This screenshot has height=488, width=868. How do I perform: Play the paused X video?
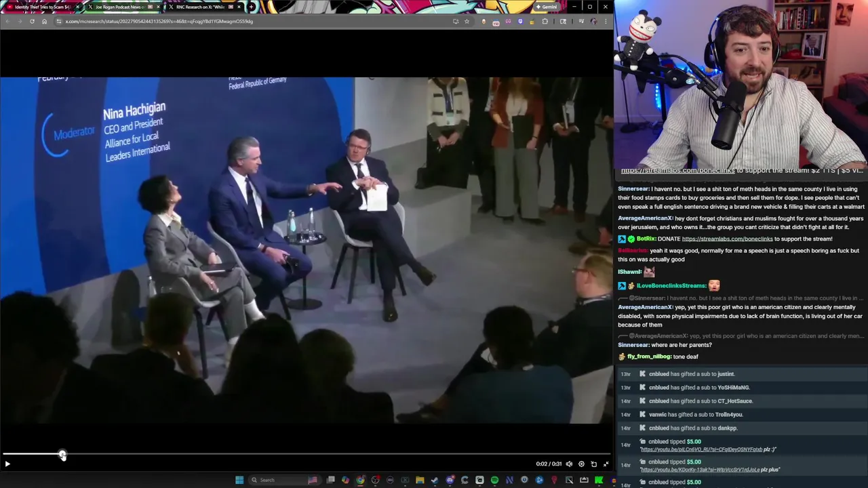point(7,464)
